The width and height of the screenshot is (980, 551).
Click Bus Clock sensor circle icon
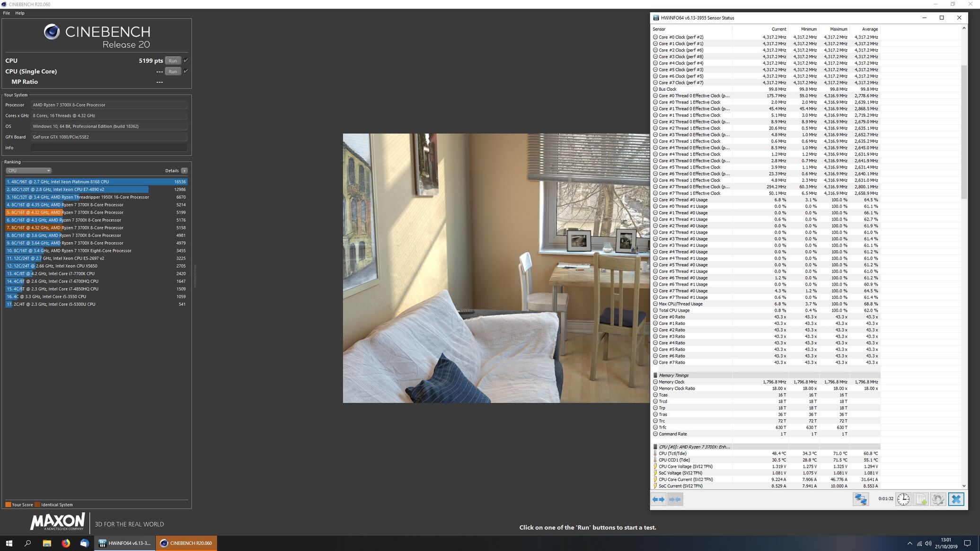pyautogui.click(x=655, y=89)
